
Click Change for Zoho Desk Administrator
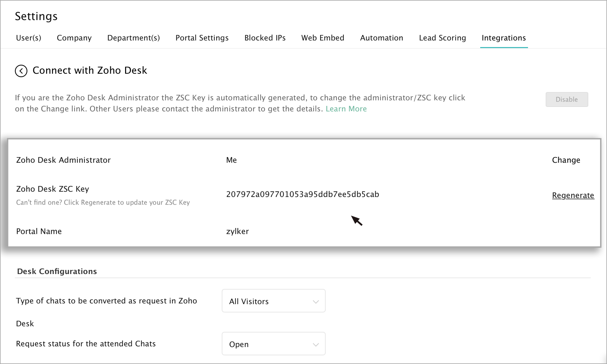pyautogui.click(x=566, y=160)
